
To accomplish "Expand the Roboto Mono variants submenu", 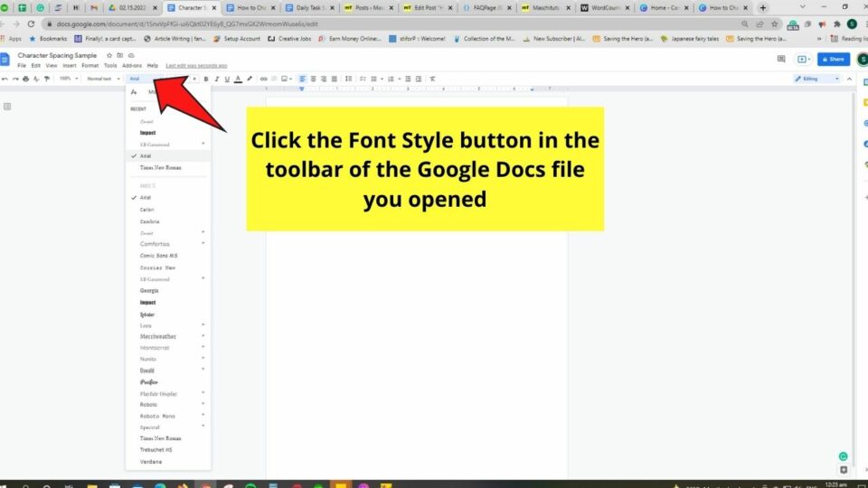I will click(x=203, y=416).
